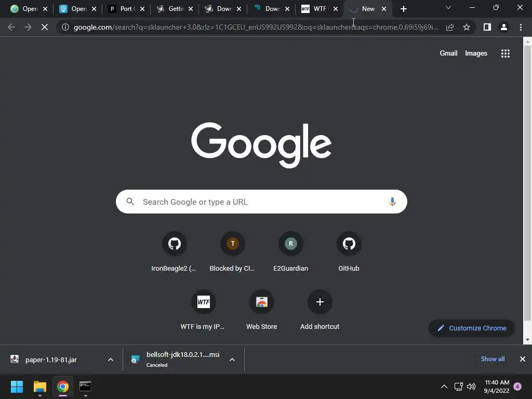Open volume control in system tray
The image size is (532, 399).
(x=471, y=387)
